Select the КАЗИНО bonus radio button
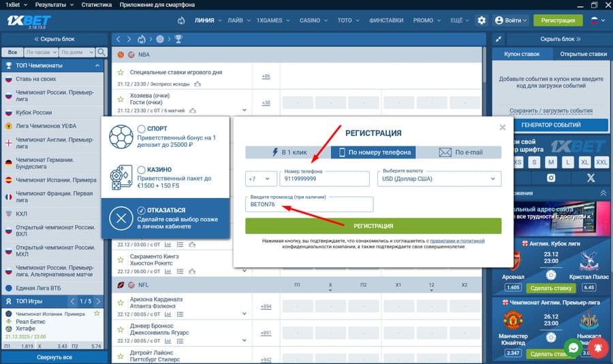This screenshot has width=613, height=364. pos(141,170)
